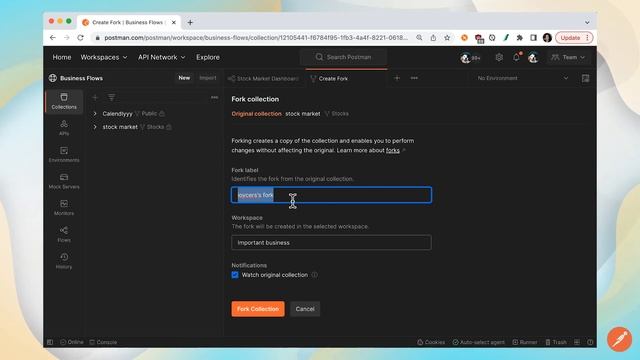Open the Workspaces dropdown
The height and width of the screenshot is (360, 640).
(104, 57)
